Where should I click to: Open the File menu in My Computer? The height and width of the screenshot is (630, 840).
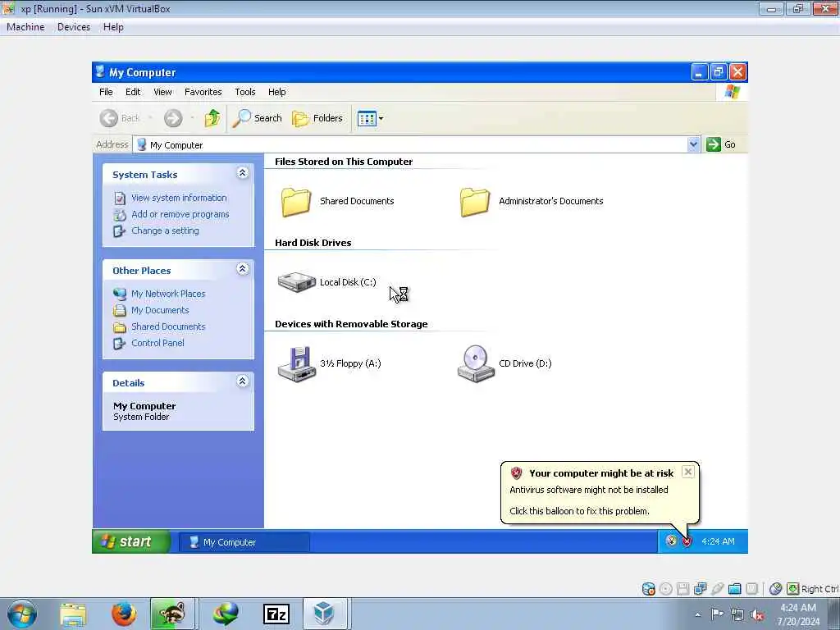[x=106, y=92]
